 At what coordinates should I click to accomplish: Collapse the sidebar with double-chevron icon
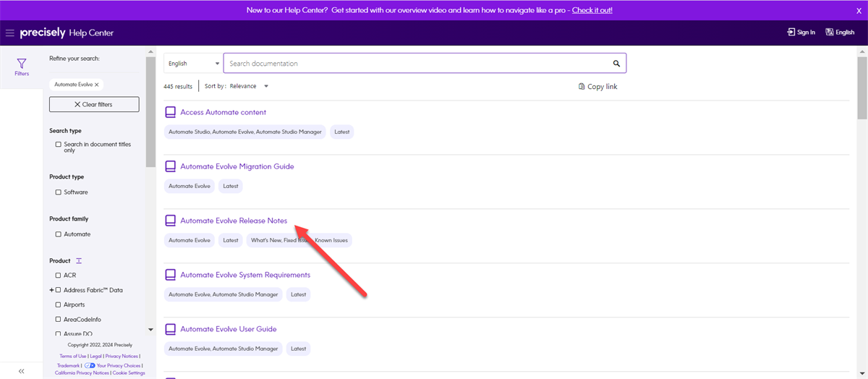pyautogui.click(x=22, y=371)
